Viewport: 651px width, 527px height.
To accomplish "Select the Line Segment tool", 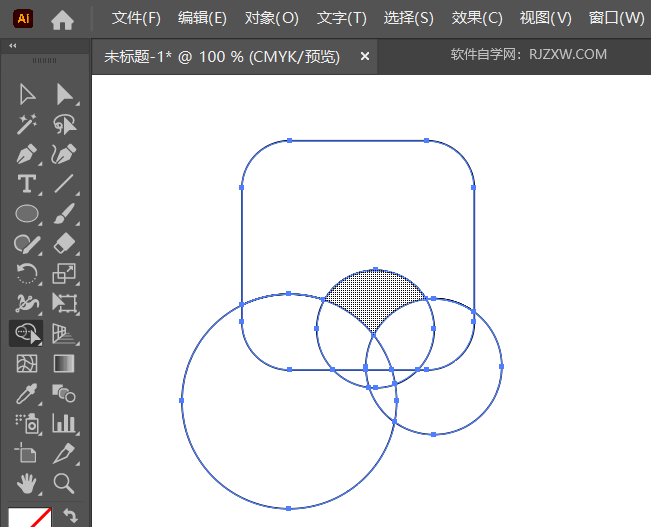I will click(x=64, y=184).
